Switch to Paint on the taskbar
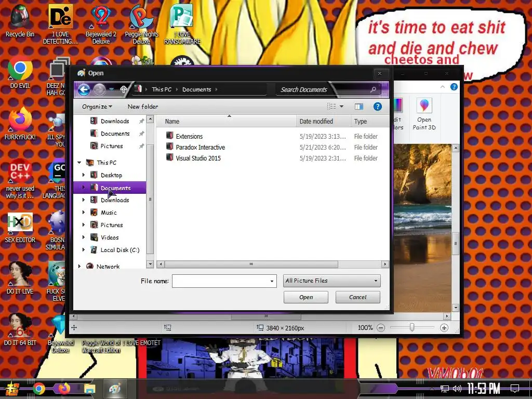 pyautogui.click(x=115, y=389)
